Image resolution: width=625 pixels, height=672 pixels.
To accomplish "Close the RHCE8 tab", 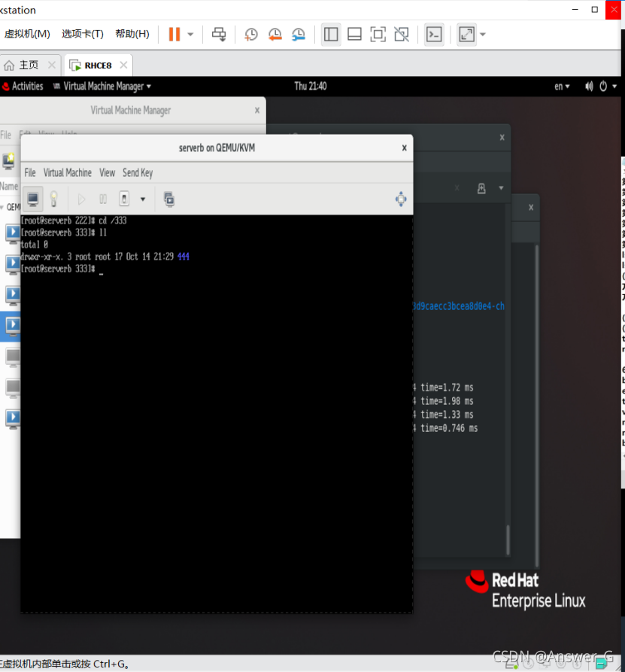I will (123, 65).
